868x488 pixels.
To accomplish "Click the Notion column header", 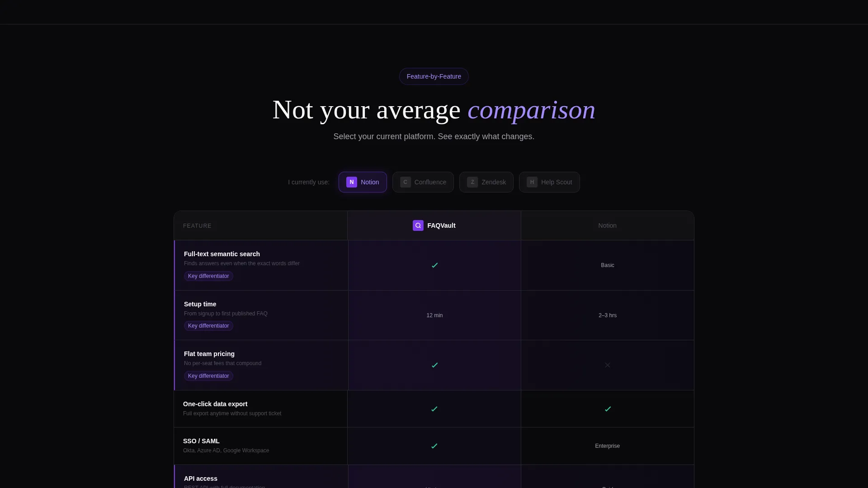I will (607, 225).
